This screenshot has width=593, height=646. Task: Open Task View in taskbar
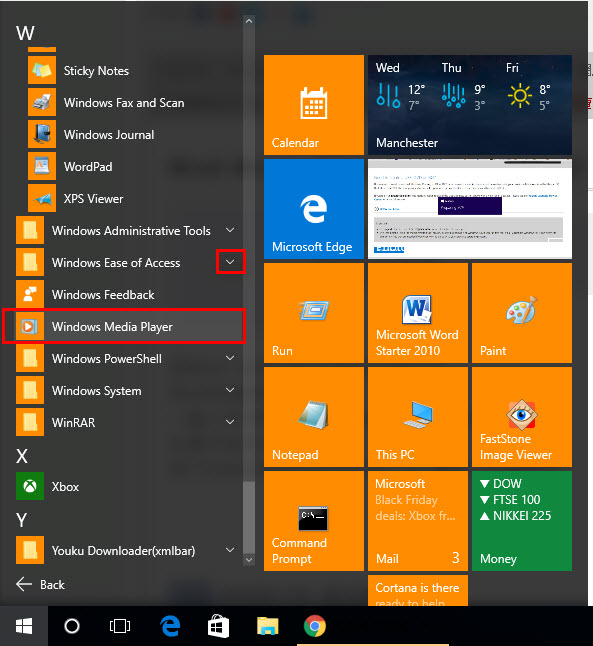[120, 626]
